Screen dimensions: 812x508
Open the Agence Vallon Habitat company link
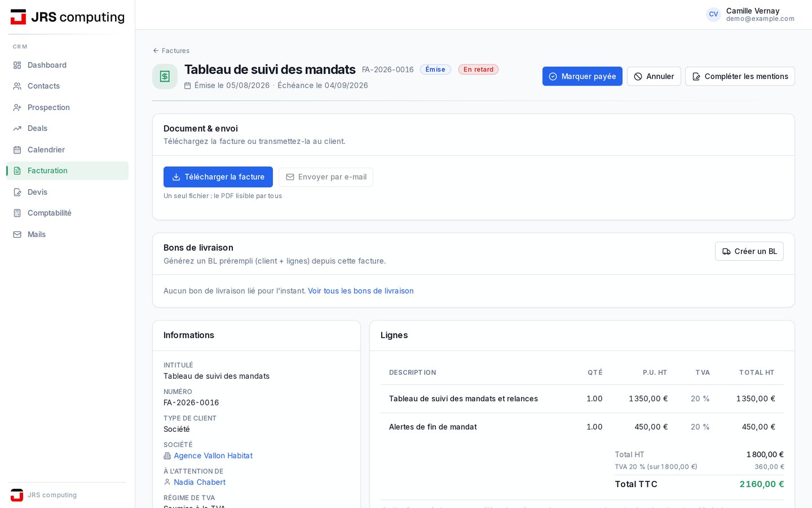click(213, 456)
